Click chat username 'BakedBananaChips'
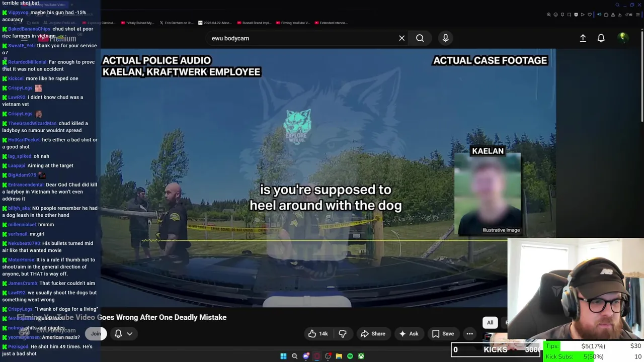The width and height of the screenshot is (644, 362). tap(29, 29)
